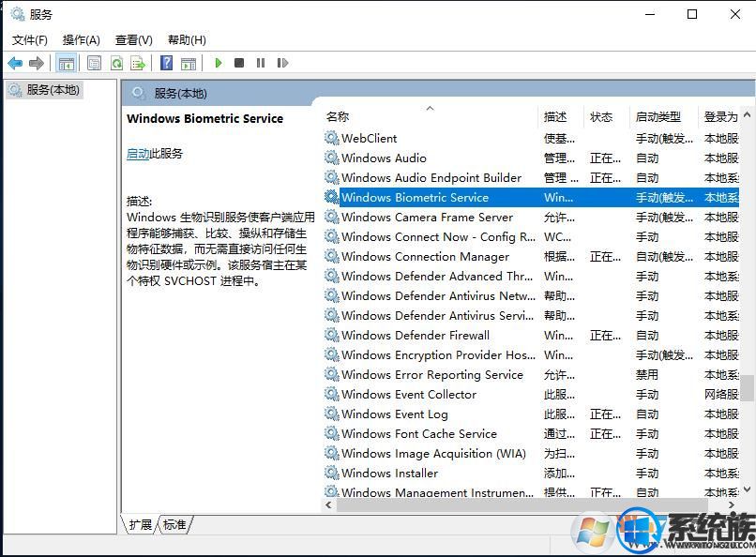Viewport: 756px width, 557px height.
Task: Select the Windows Installer row
Action: (x=531, y=474)
